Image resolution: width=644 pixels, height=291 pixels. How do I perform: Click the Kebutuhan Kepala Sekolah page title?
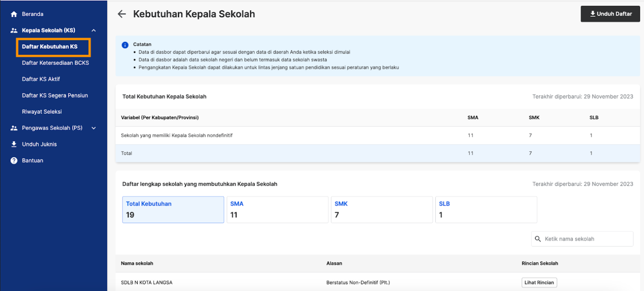click(x=194, y=14)
